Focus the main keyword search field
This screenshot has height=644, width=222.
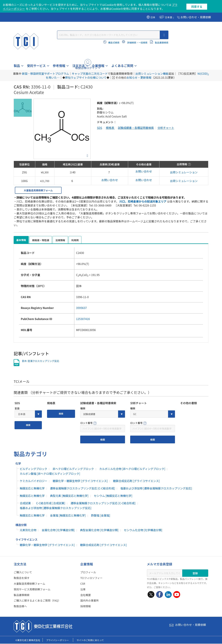point(108,35)
